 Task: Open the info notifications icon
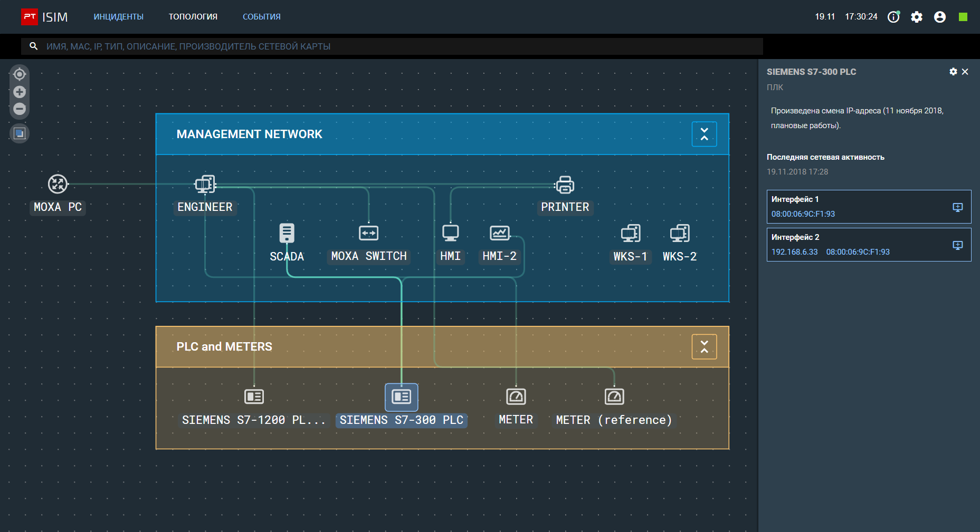point(893,17)
